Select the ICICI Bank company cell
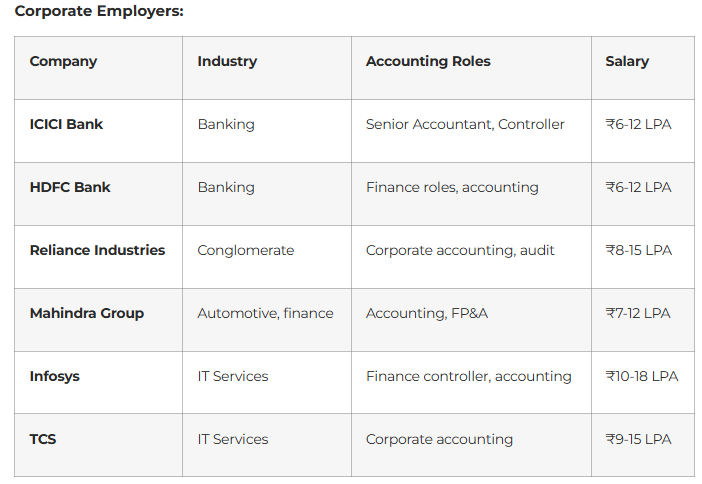The image size is (702, 484). pos(66,125)
